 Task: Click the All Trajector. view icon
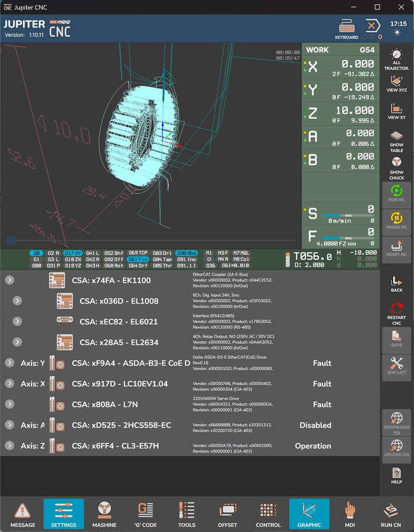pyautogui.click(x=396, y=59)
